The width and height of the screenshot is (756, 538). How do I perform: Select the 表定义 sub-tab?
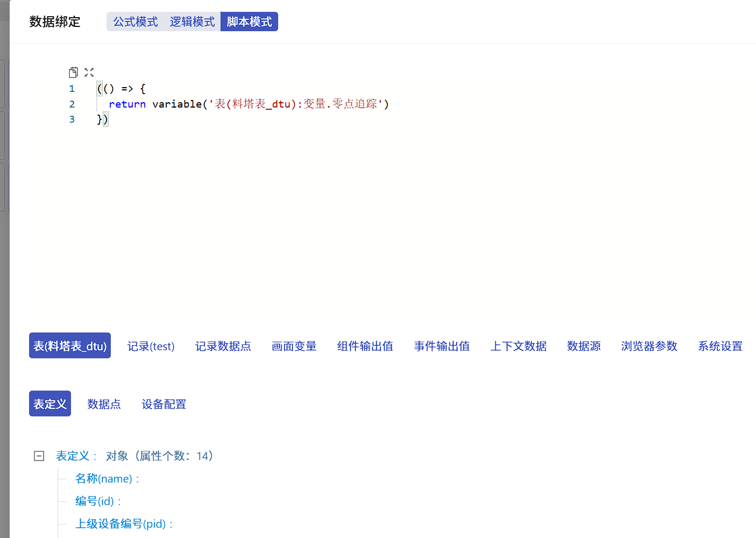(50, 403)
